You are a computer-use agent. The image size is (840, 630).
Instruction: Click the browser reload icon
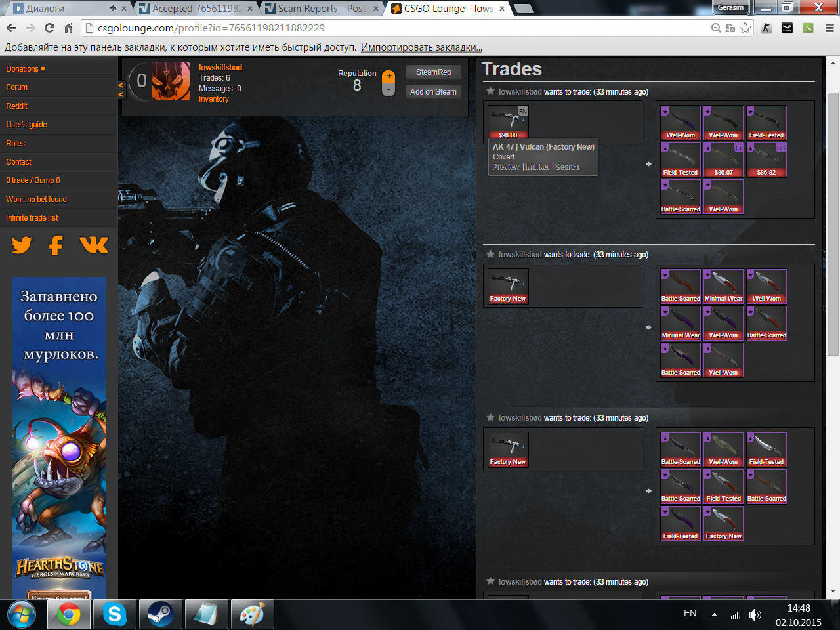click(49, 28)
